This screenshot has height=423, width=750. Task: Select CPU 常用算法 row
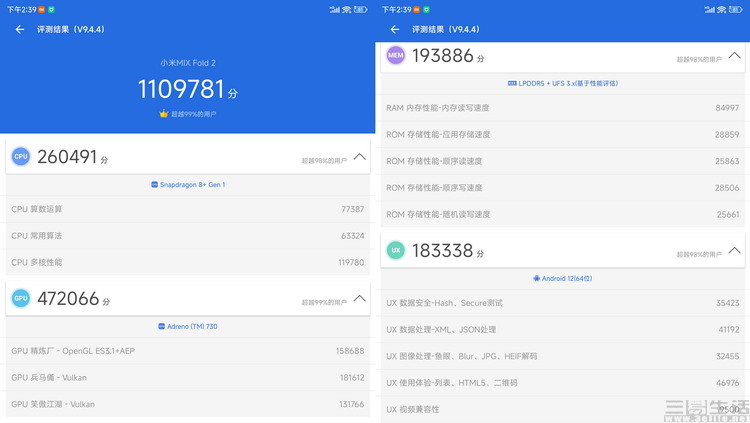click(188, 236)
